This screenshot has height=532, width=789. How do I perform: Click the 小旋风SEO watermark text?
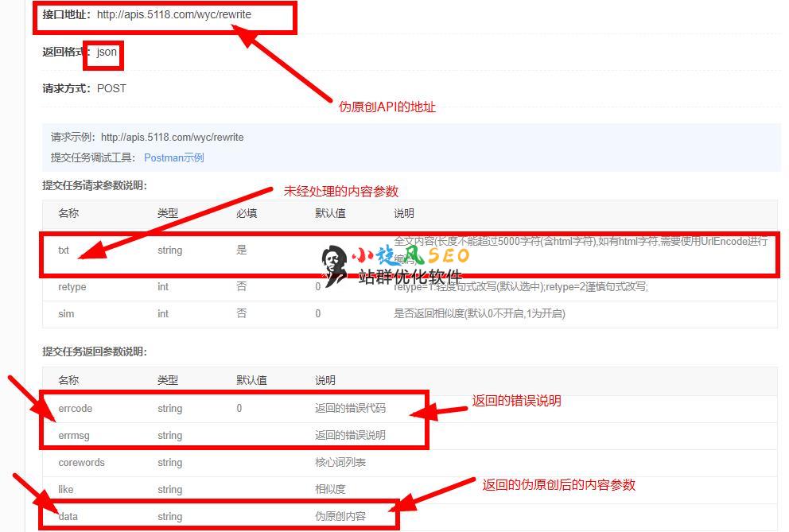click(x=411, y=255)
